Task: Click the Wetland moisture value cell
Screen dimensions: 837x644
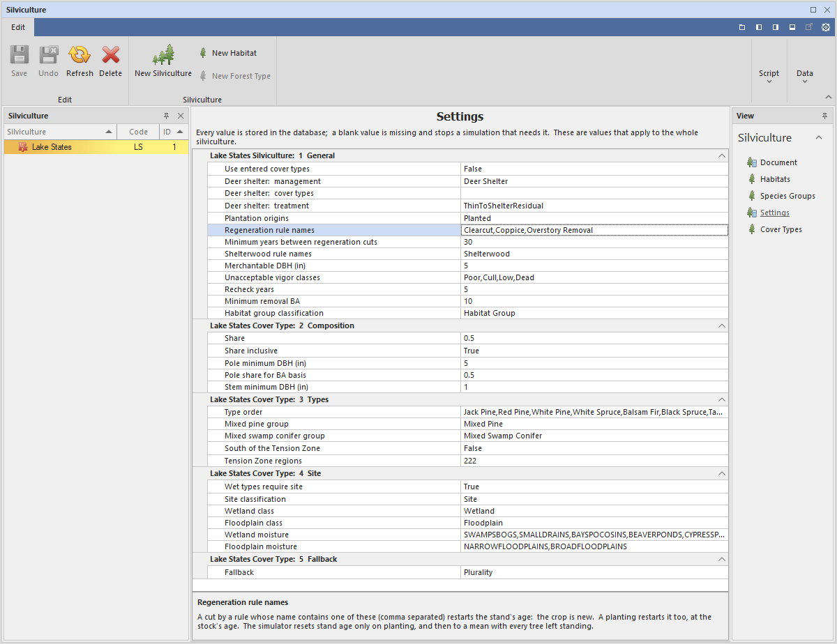Action: click(x=594, y=535)
